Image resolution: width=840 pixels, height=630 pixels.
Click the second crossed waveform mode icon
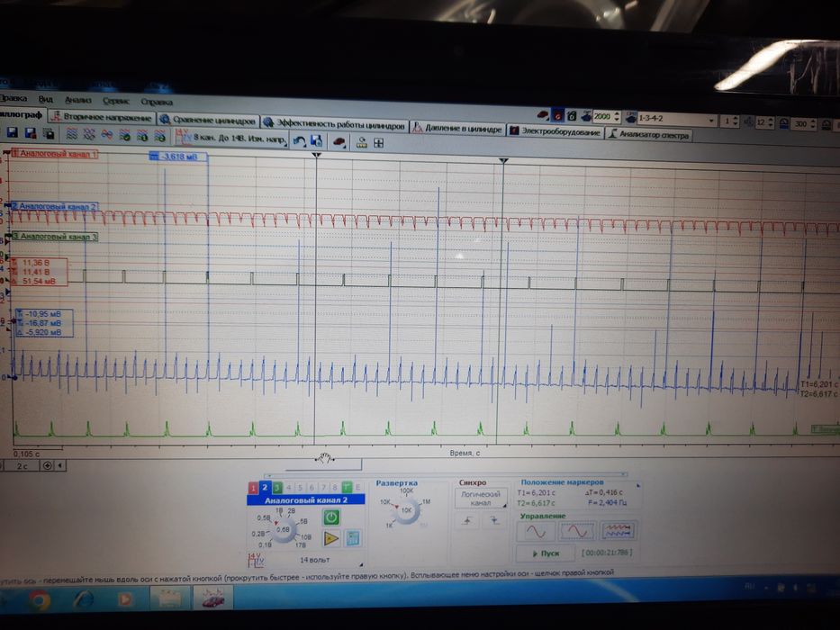(89, 134)
